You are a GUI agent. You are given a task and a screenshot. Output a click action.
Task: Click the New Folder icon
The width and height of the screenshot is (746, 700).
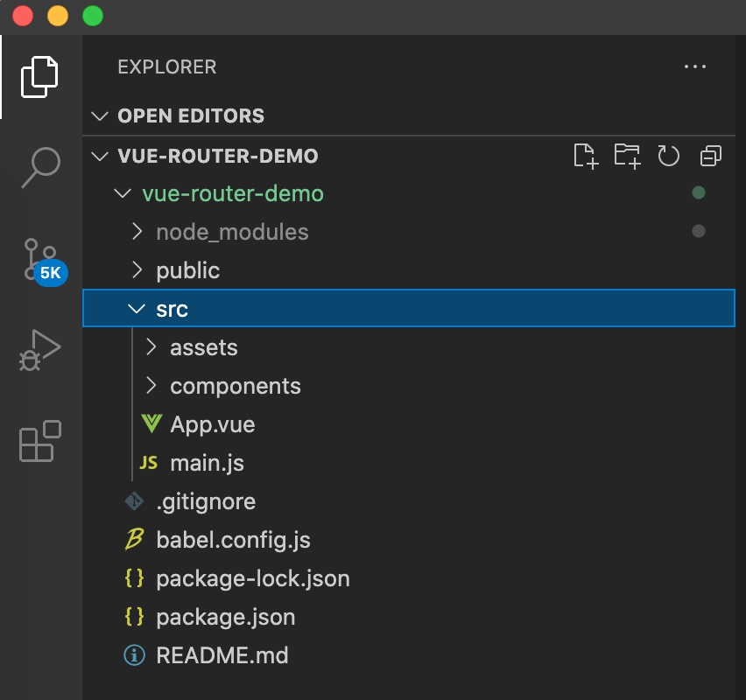[627, 156]
